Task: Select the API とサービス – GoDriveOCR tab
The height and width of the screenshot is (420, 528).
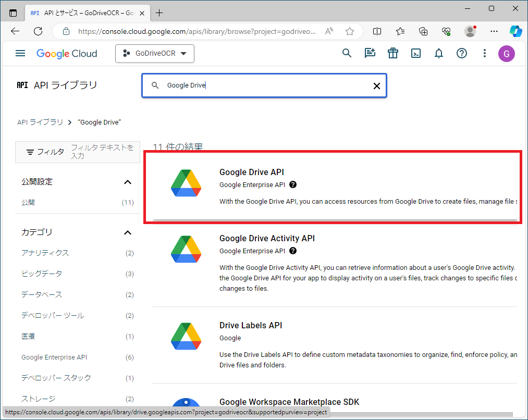Action: 87,13
